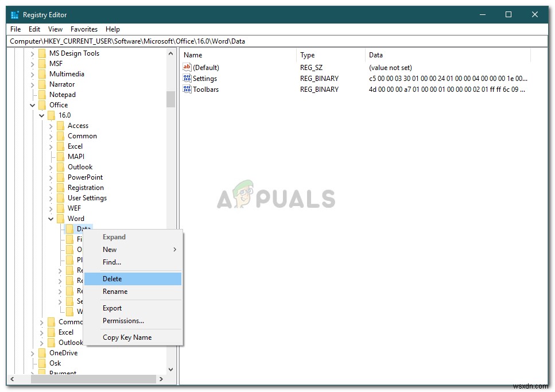Click the Data folder icon under Word
This screenshot has width=555, height=392.
tap(69, 229)
